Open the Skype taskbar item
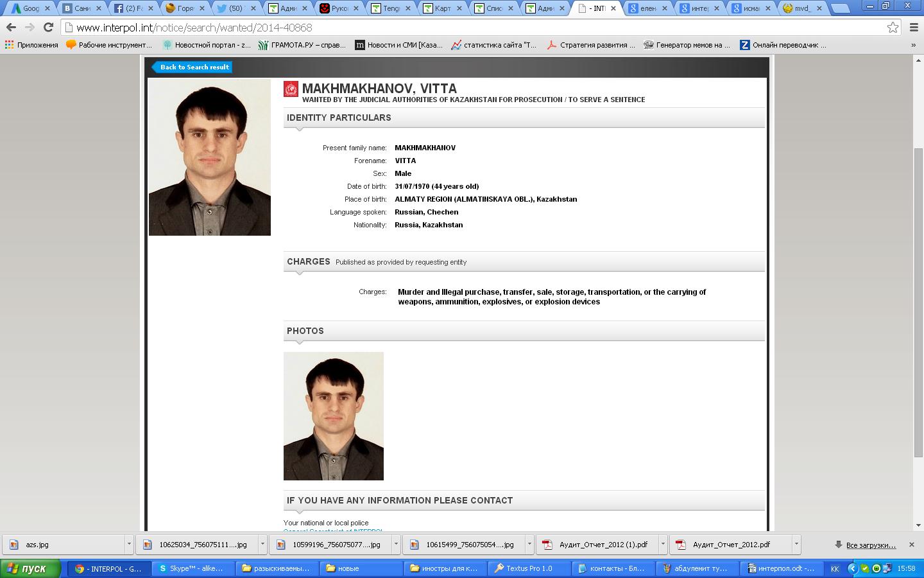Viewport: 924px width, 578px height. click(x=191, y=568)
